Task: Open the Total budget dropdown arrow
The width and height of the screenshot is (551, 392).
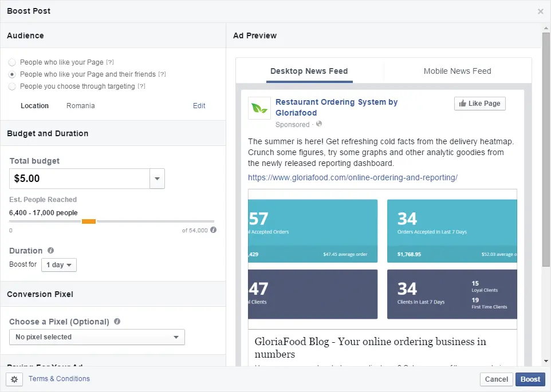Action: (157, 179)
